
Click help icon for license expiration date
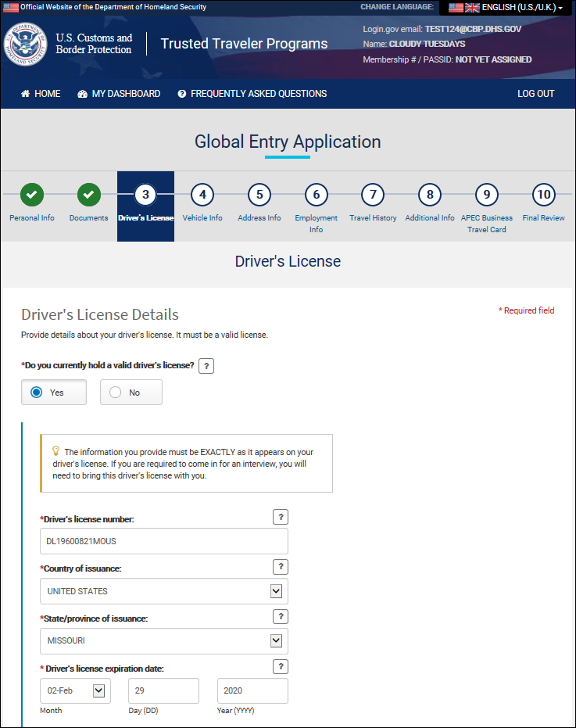click(x=281, y=666)
